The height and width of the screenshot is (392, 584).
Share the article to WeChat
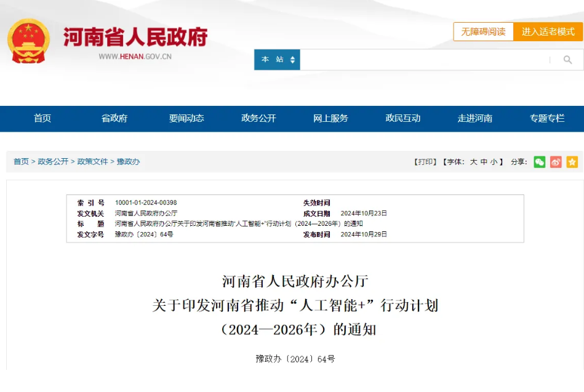coord(540,162)
